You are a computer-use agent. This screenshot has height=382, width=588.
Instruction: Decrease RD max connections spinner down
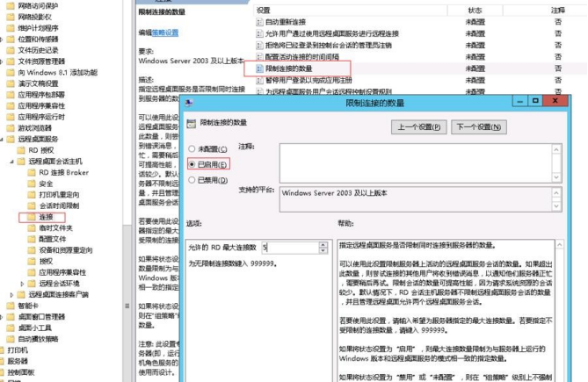323,250
